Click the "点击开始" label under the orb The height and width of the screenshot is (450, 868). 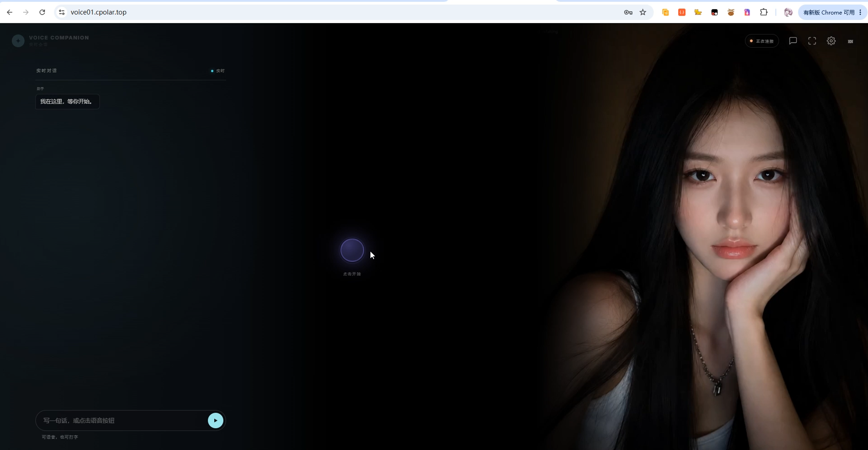(352, 274)
